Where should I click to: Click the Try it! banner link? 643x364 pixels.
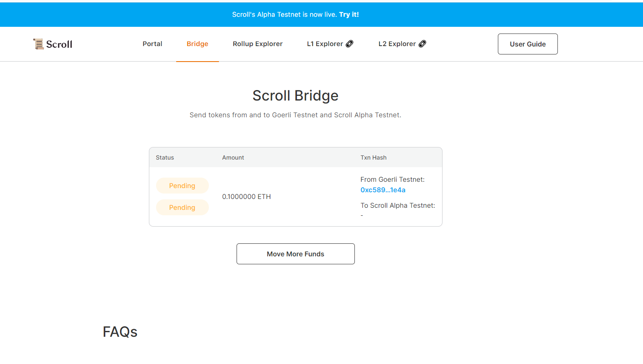[349, 14]
